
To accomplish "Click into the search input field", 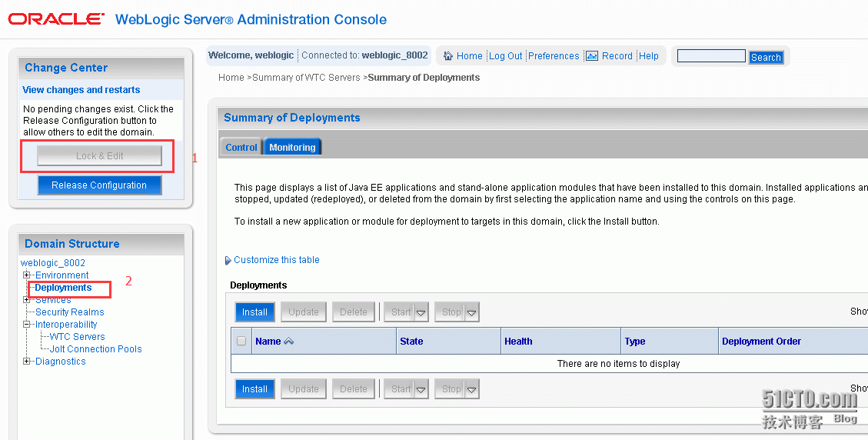I will pos(711,56).
